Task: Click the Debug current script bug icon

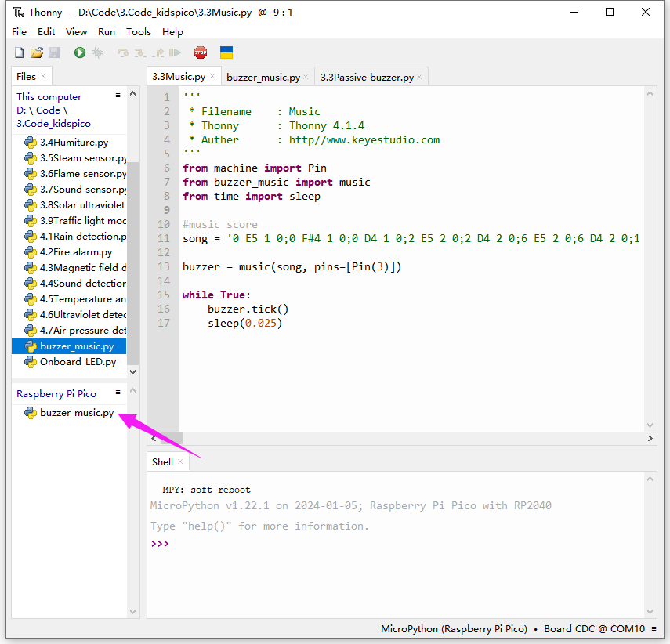Action: point(97,52)
